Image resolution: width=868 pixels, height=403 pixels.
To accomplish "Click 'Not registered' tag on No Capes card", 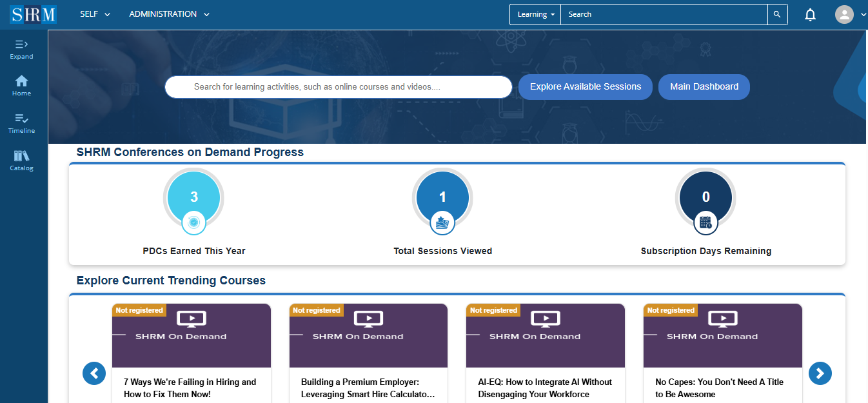I will pos(671,310).
